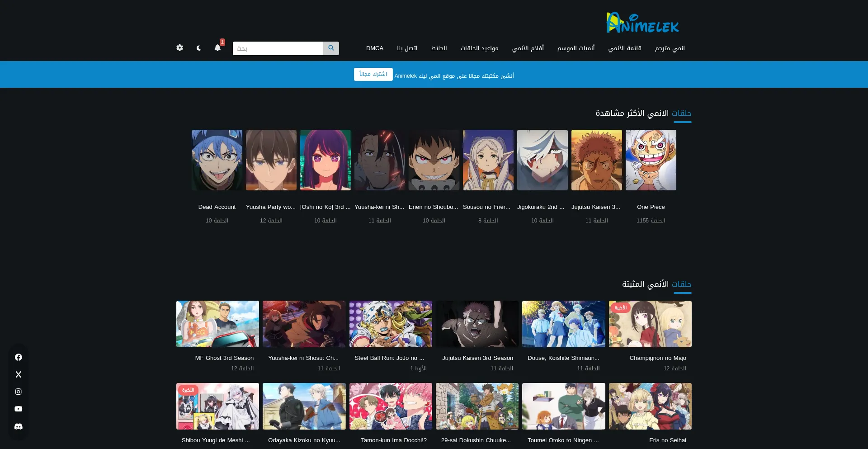
Task: Open the الحائط menu item
Action: (x=439, y=48)
